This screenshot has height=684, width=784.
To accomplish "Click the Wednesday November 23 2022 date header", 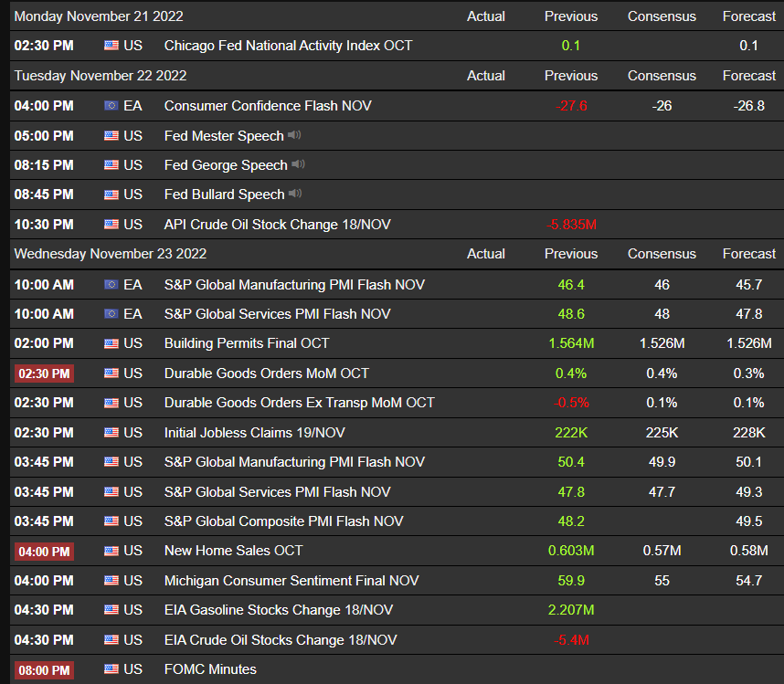I will coord(111,254).
